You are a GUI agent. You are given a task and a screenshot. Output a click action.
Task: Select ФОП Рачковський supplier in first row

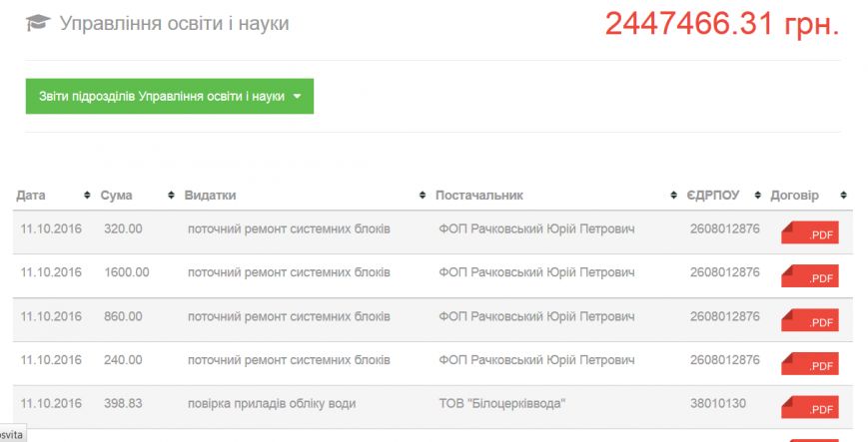click(536, 228)
